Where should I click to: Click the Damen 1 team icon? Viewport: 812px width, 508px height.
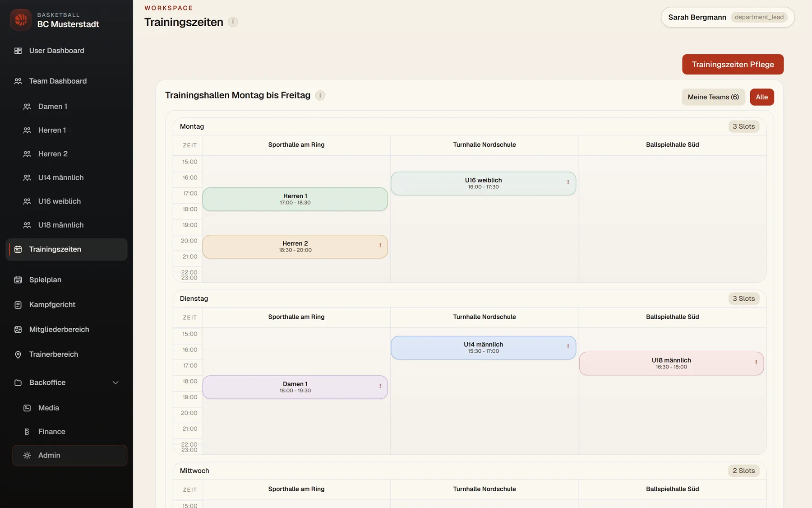27,107
